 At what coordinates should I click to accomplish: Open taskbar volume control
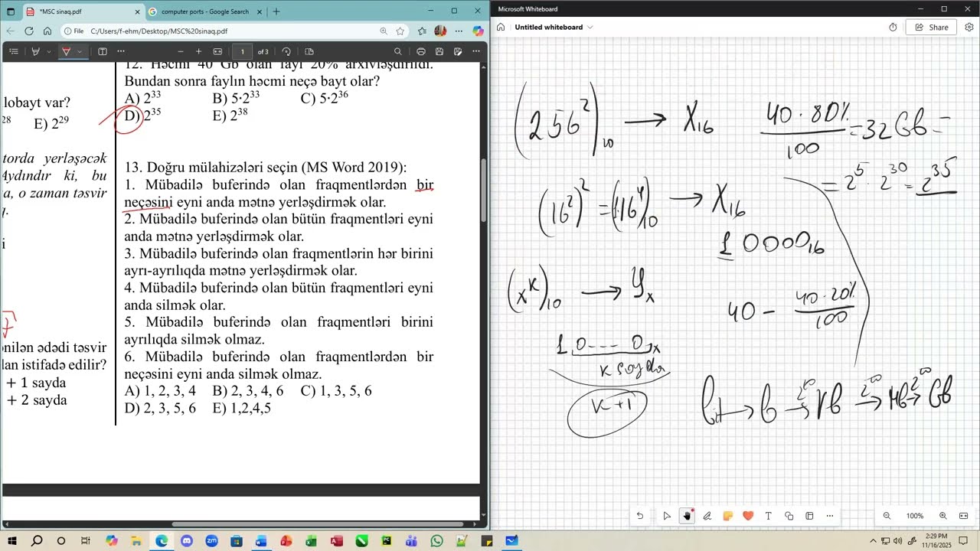click(898, 541)
